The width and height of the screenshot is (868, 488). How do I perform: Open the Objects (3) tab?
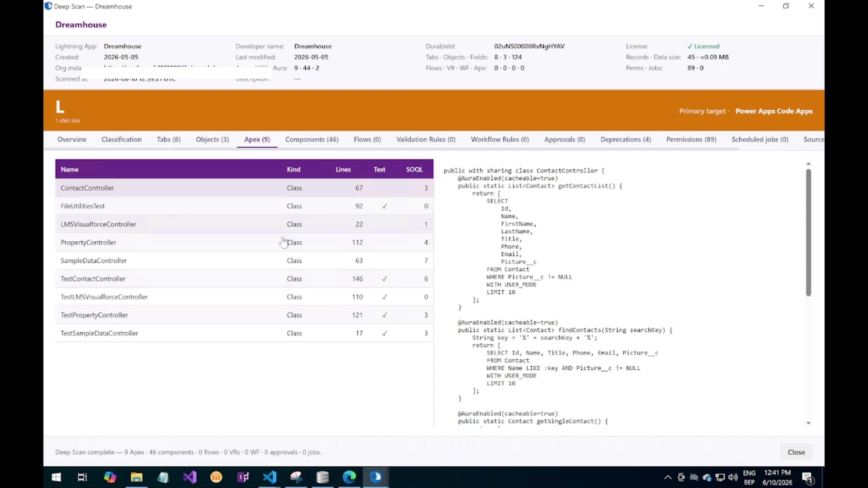pos(212,139)
